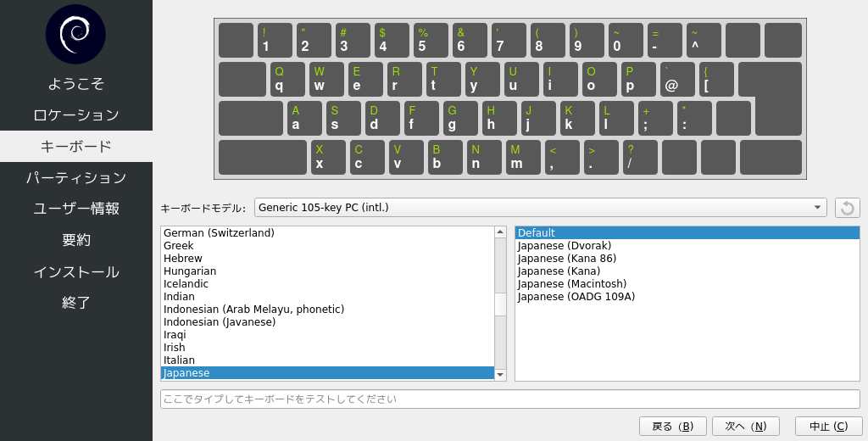This screenshot has height=441, width=868.
Task: Click the Debian swirl logo
Action: (x=75, y=34)
